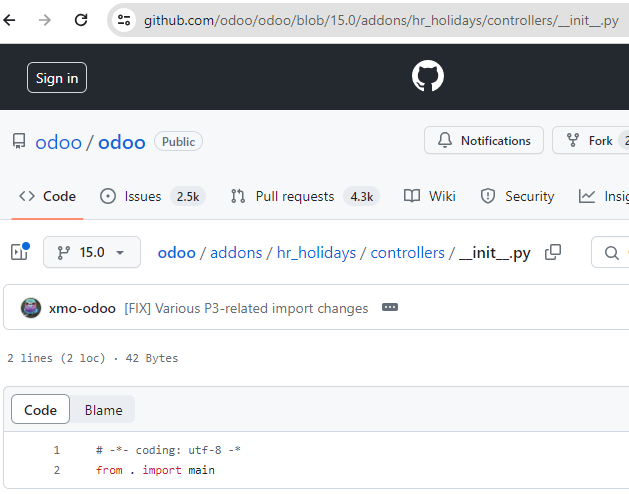The width and height of the screenshot is (629, 494).
Task: Copy file path using the copy icon
Action: click(x=552, y=252)
